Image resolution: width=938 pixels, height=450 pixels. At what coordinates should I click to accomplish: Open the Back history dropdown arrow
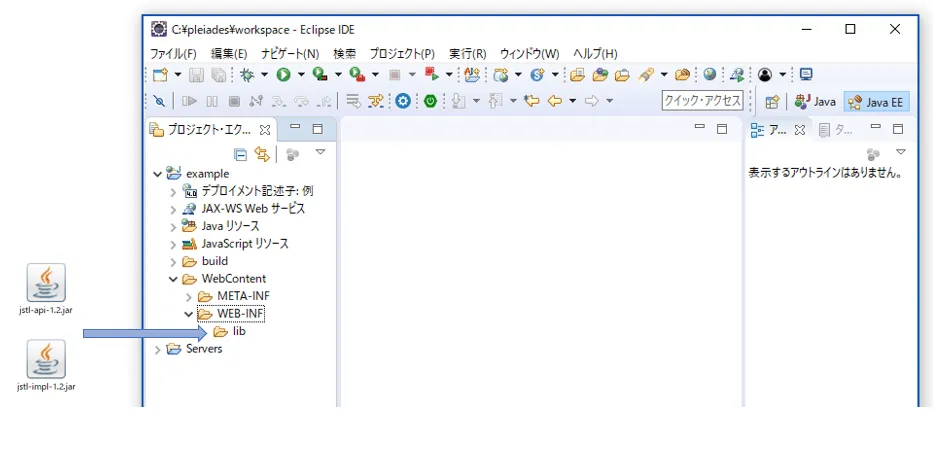pos(572,101)
